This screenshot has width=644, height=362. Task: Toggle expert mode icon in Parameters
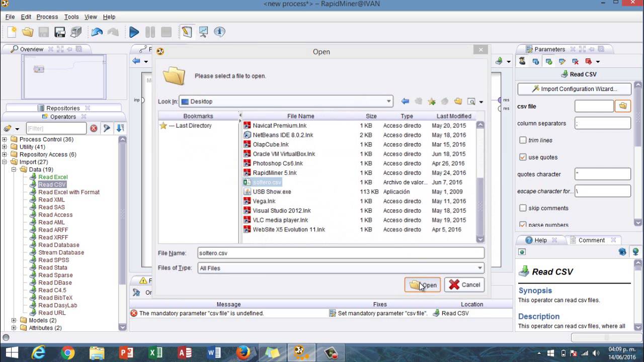(522, 61)
